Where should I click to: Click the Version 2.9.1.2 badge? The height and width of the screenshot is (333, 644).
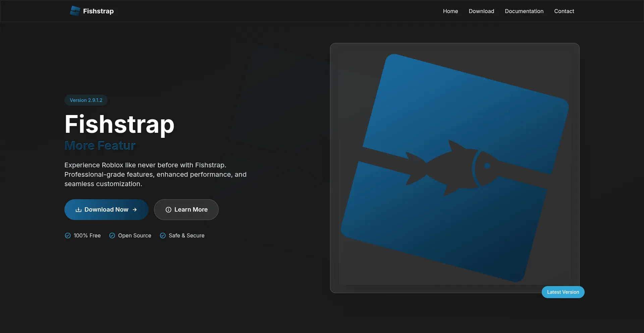pos(86,100)
